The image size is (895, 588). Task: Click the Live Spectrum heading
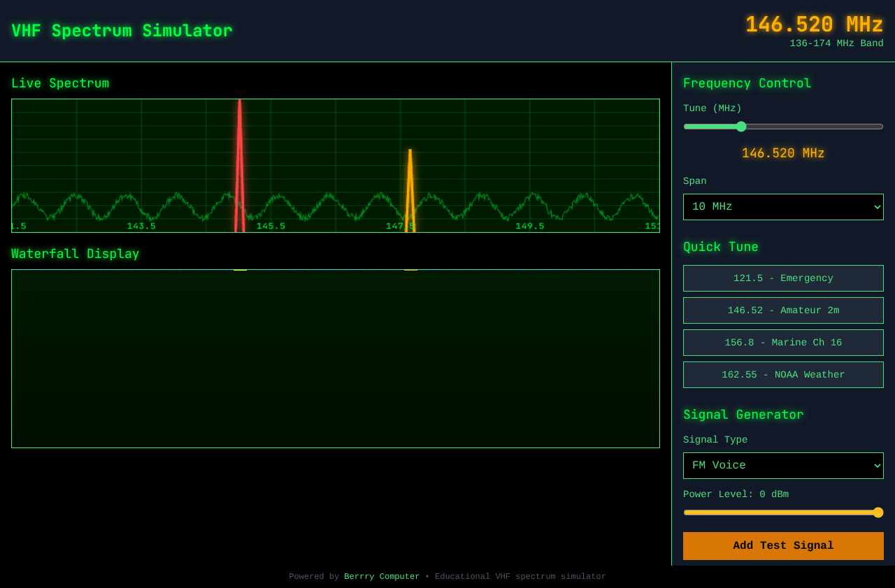coord(60,83)
